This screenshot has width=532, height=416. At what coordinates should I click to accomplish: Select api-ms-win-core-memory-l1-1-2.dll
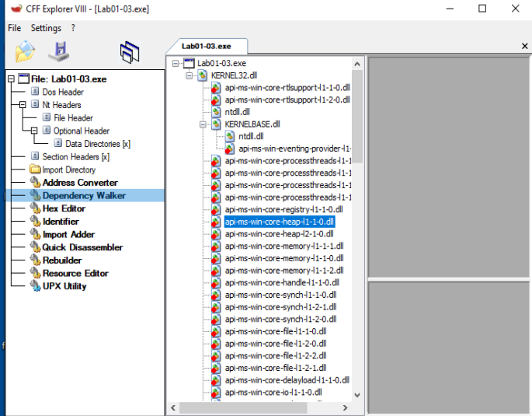[284, 271]
